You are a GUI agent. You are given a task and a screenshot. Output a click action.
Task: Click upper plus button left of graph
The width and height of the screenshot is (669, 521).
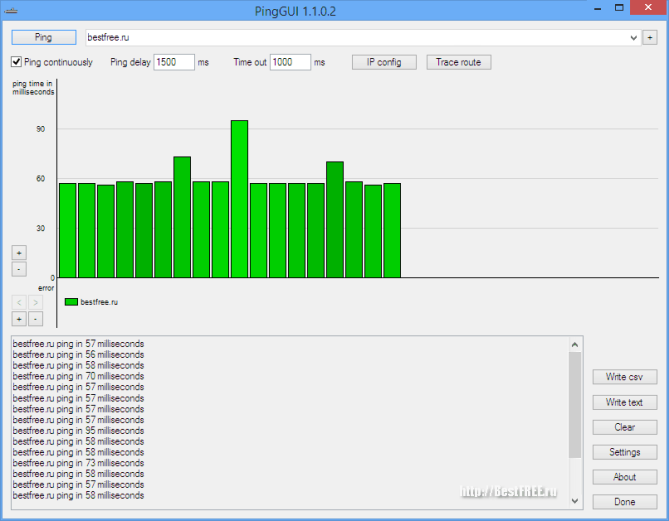[x=19, y=253]
